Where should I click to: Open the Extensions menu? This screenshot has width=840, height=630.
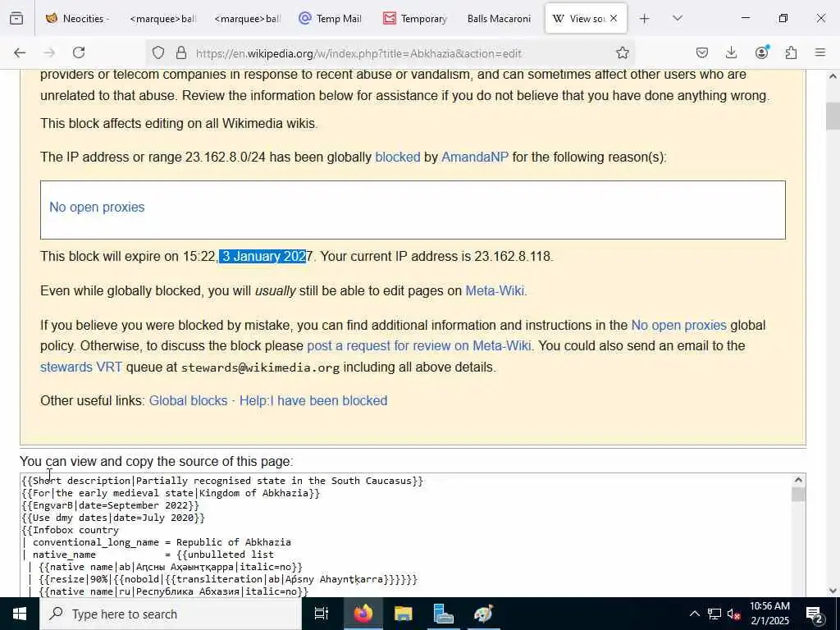coord(791,52)
